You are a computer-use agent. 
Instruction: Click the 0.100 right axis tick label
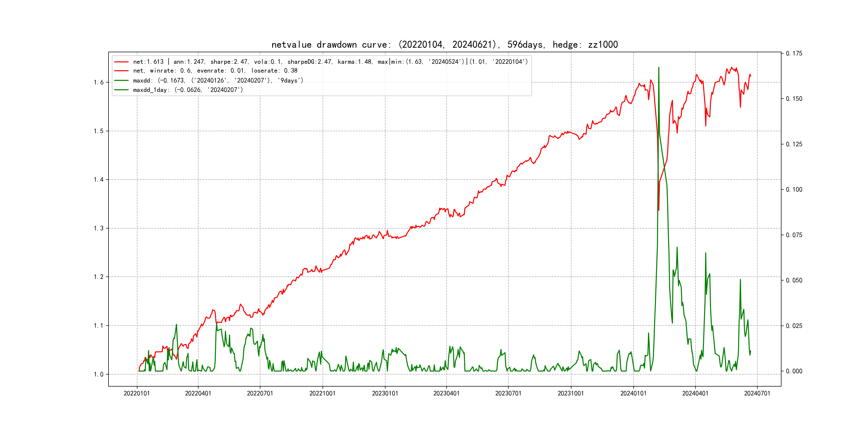click(794, 190)
